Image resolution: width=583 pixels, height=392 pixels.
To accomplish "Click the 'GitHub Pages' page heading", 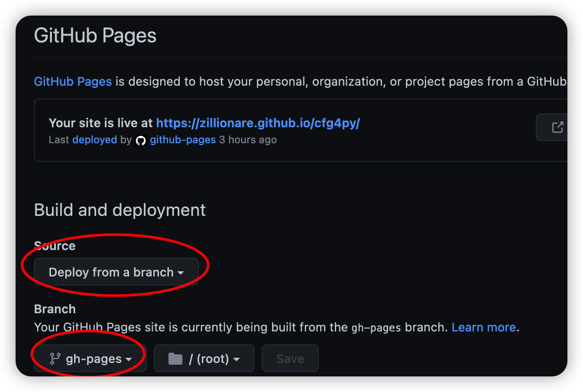I will point(95,35).
